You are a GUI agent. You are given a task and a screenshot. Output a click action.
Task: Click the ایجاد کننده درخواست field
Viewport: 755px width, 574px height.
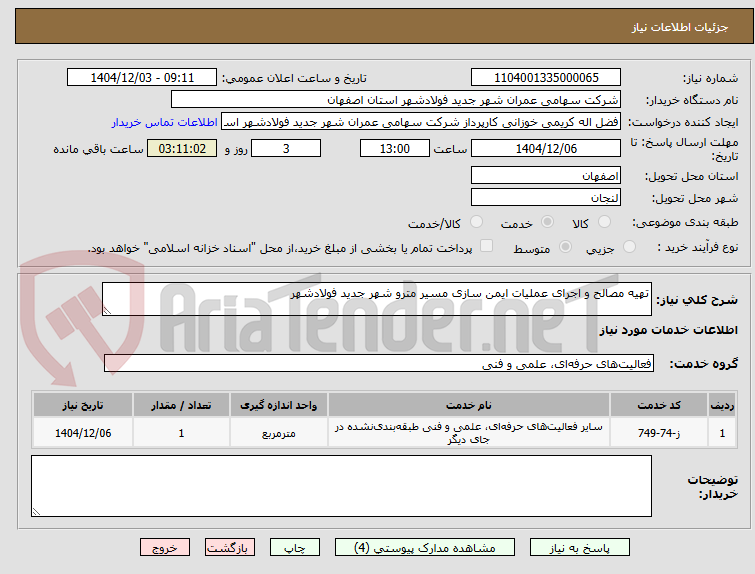tap(421, 122)
